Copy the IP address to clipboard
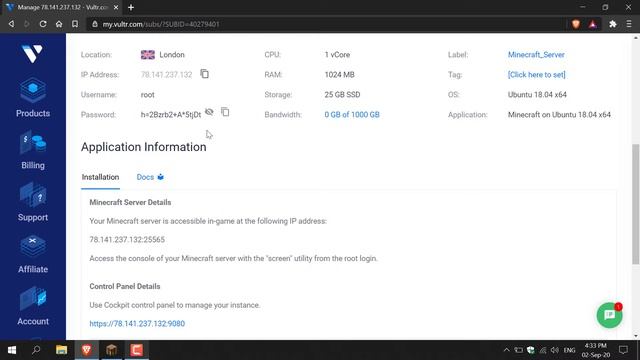 click(204, 74)
